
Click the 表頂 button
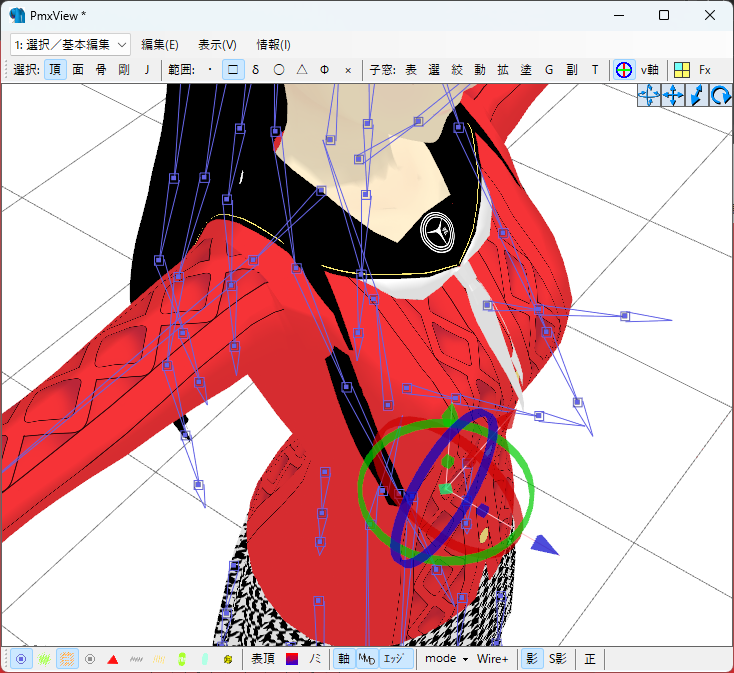(263, 659)
